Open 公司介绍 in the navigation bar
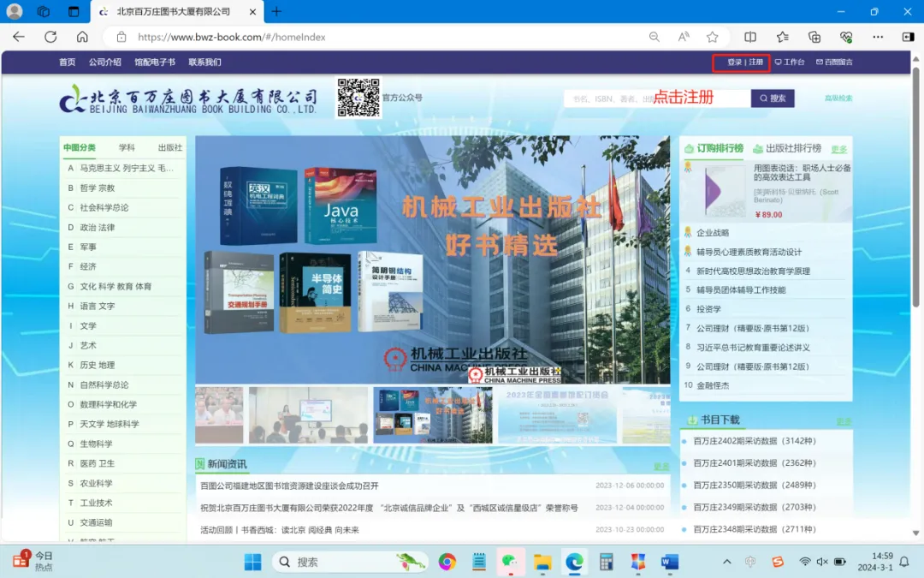Image resolution: width=924 pixels, height=578 pixels. click(x=105, y=62)
